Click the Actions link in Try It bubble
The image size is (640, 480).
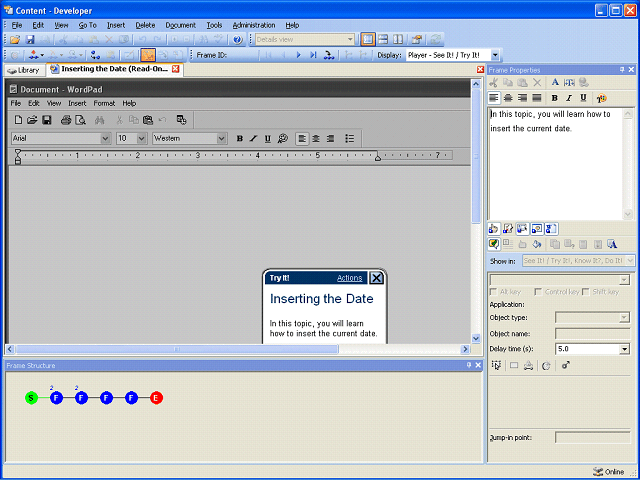349,278
